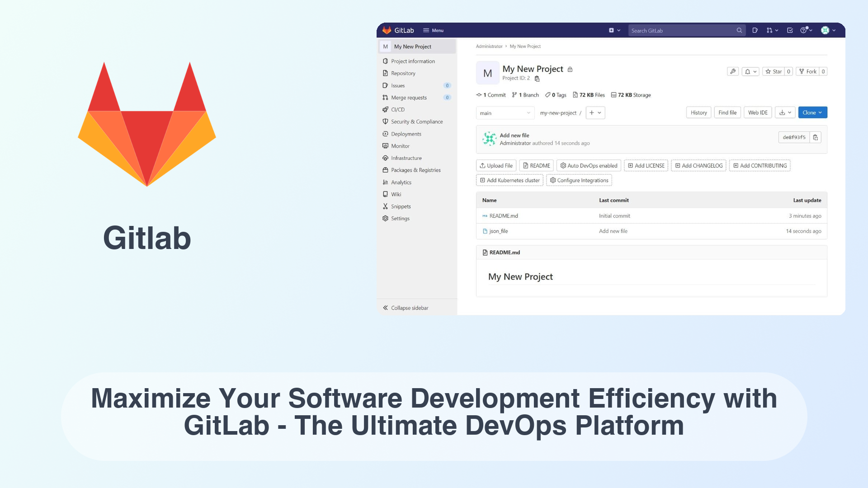This screenshot has width=868, height=488.
Task: Open the 72 KB Files link
Action: 589,95
